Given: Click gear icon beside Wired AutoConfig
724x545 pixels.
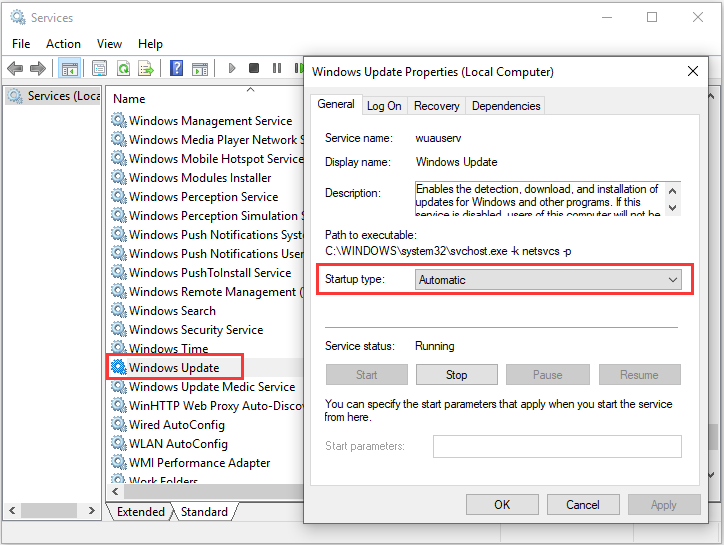Looking at the screenshot, I should pyautogui.click(x=119, y=424).
